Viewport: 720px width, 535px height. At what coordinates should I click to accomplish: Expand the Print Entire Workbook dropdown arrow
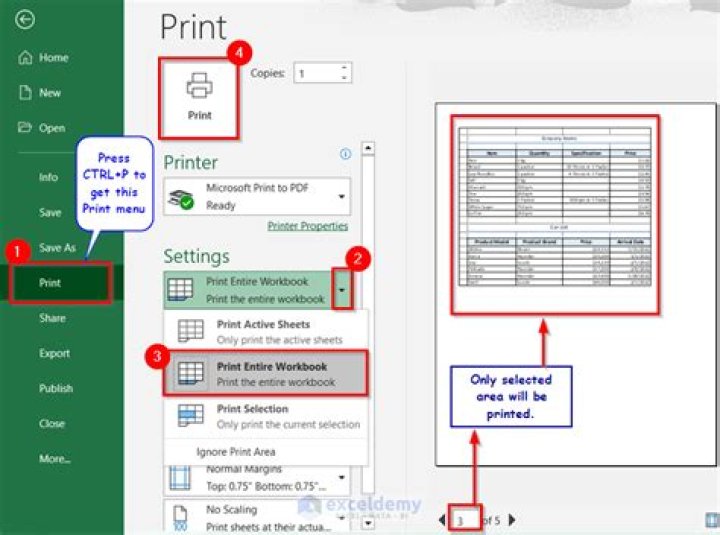point(342,290)
